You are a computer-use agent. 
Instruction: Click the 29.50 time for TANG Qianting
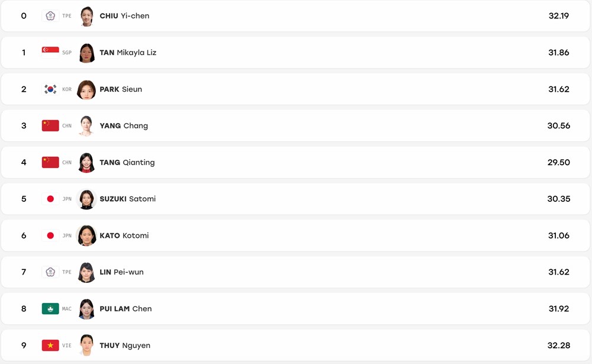pyautogui.click(x=559, y=162)
